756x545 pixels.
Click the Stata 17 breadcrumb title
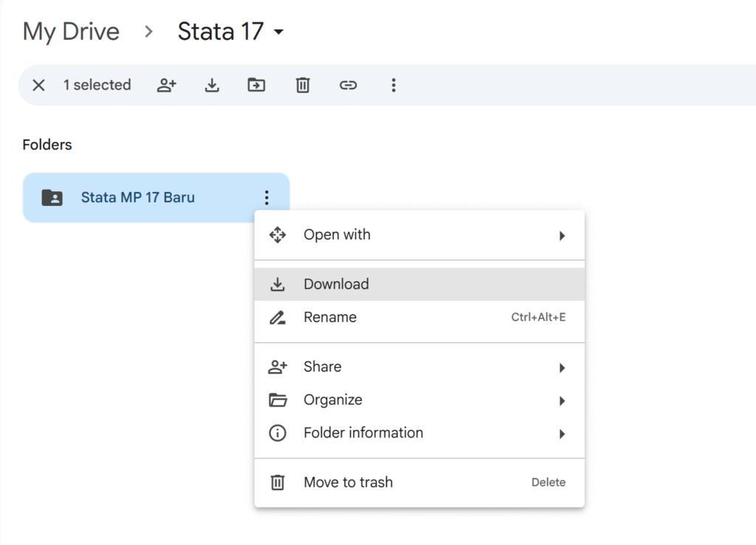click(x=220, y=32)
